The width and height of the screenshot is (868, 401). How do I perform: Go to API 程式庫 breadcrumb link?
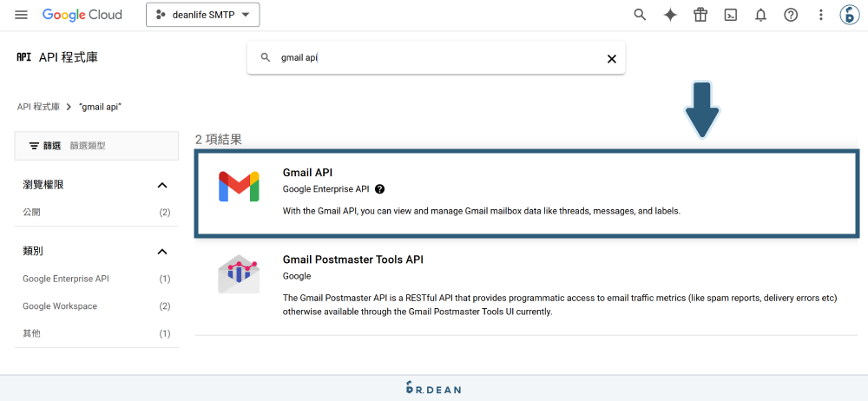click(38, 107)
